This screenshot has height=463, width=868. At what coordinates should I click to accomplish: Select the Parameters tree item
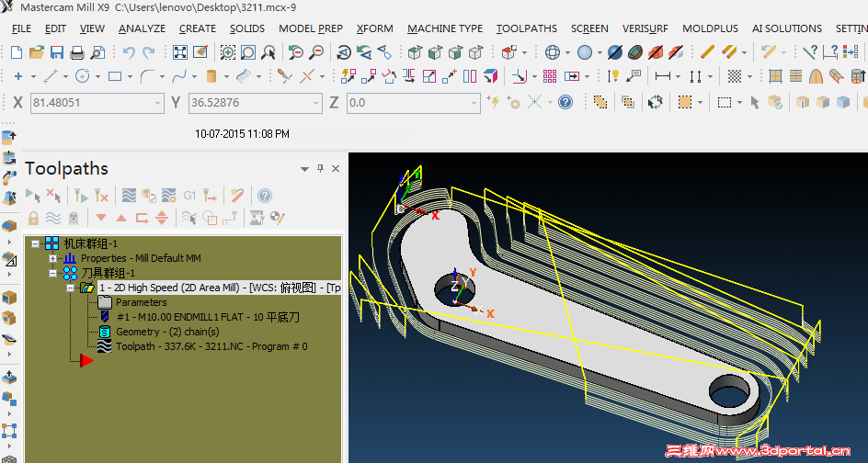click(x=142, y=302)
